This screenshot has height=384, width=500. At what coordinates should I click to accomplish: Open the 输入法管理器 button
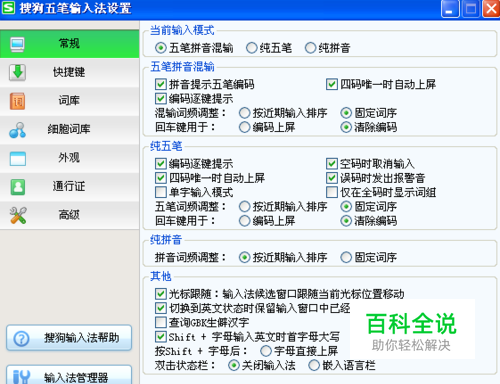pos(69,375)
